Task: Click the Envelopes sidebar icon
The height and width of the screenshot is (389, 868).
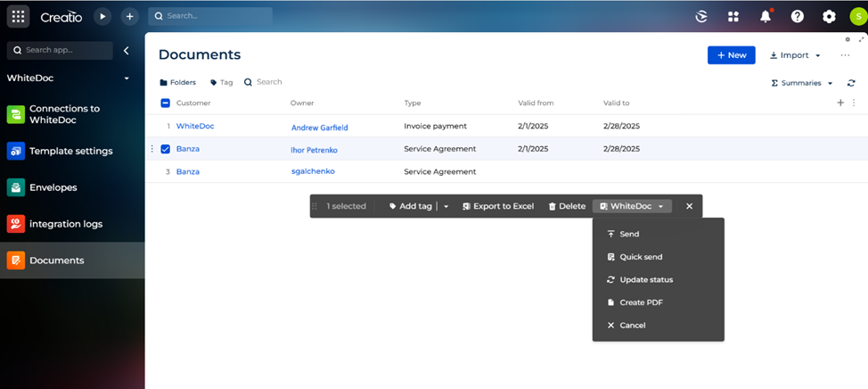Action: point(15,187)
